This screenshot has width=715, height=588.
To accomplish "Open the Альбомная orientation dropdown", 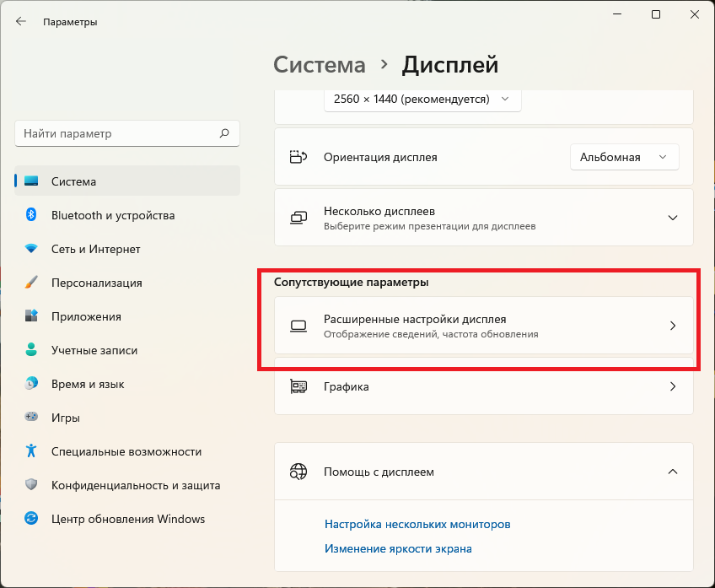I will 624,157.
